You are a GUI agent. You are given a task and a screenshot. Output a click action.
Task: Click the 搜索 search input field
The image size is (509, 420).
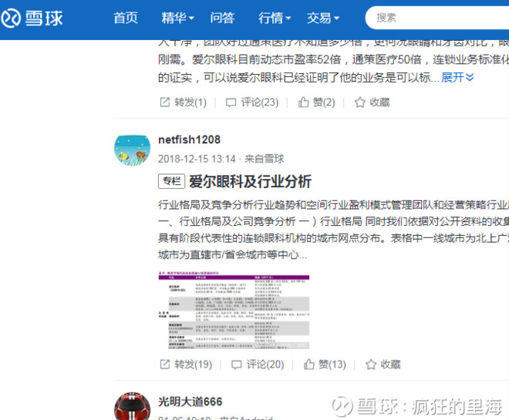437,18
